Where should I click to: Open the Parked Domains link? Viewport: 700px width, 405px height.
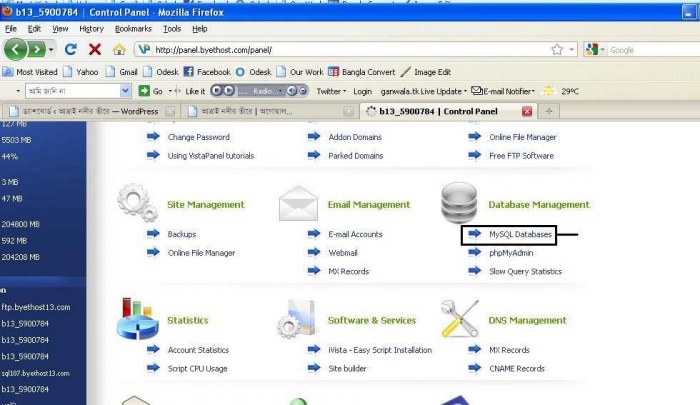pyautogui.click(x=355, y=156)
